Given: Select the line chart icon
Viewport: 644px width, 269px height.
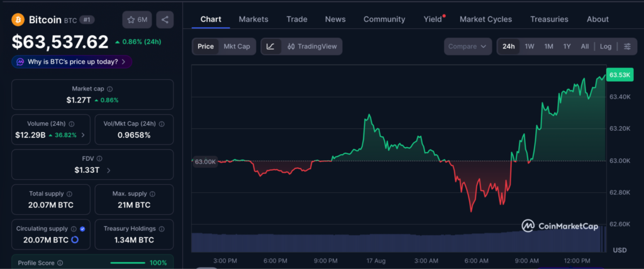Looking at the screenshot, I should 270,47.
